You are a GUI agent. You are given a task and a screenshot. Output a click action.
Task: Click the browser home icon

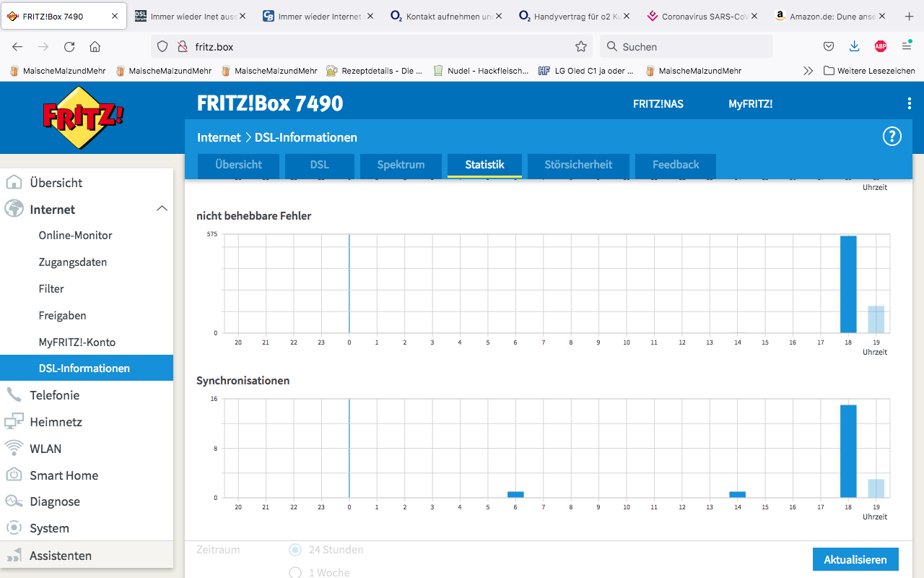coord(95,46)
